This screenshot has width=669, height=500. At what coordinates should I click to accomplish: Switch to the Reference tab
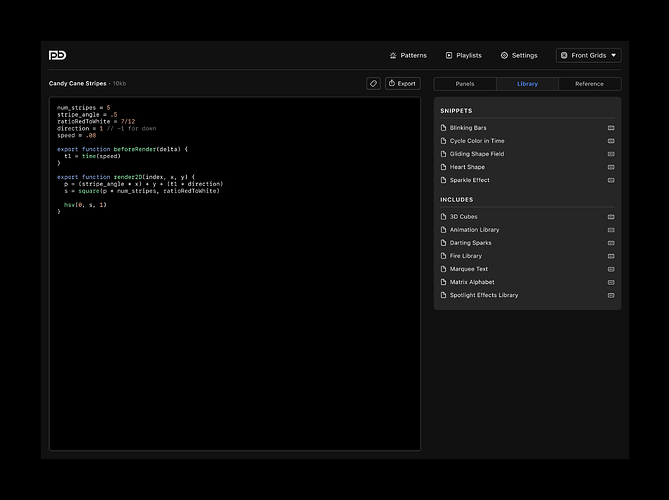point(589,84)
